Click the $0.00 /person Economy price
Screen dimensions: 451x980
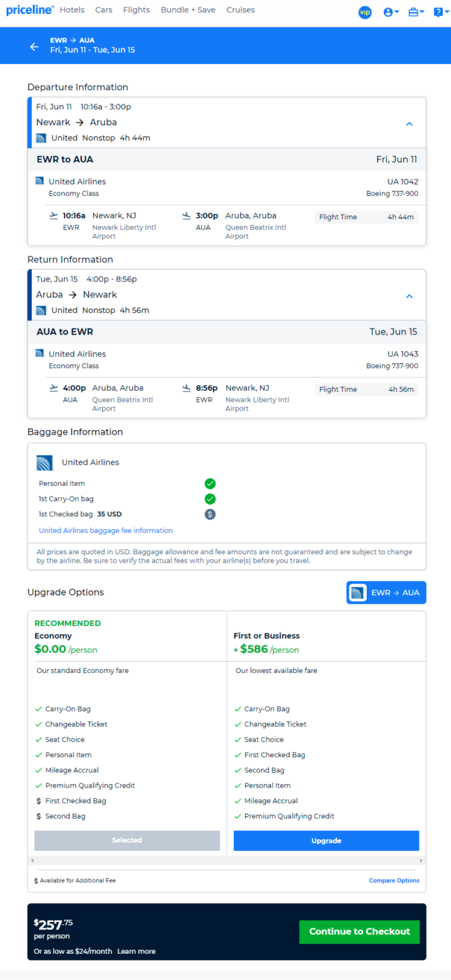coord(66,650)
